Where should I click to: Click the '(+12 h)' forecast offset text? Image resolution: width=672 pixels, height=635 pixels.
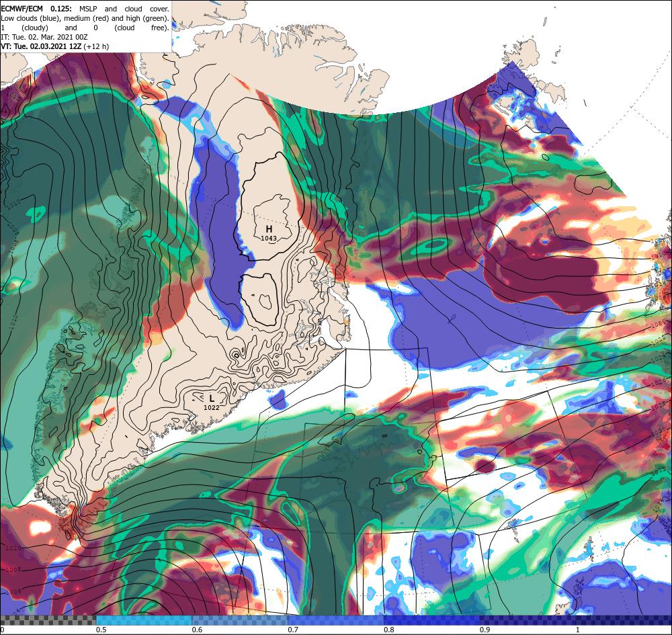96,46
